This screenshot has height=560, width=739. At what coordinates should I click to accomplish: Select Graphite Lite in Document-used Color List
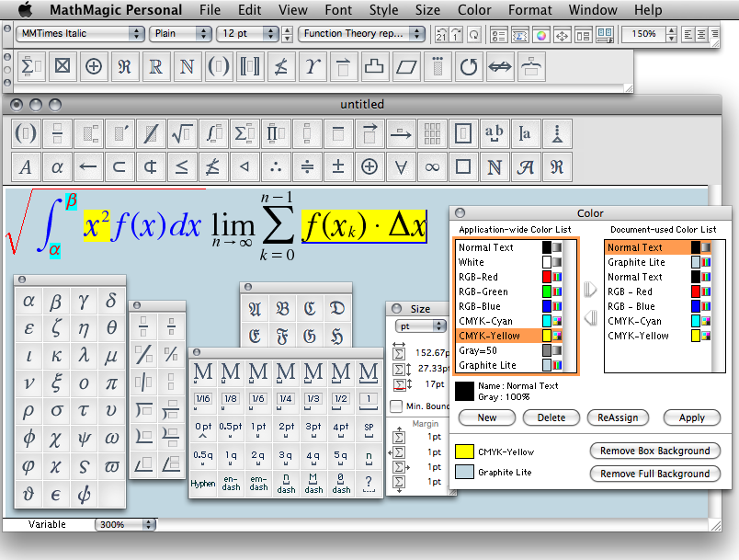tap(658, 262)
